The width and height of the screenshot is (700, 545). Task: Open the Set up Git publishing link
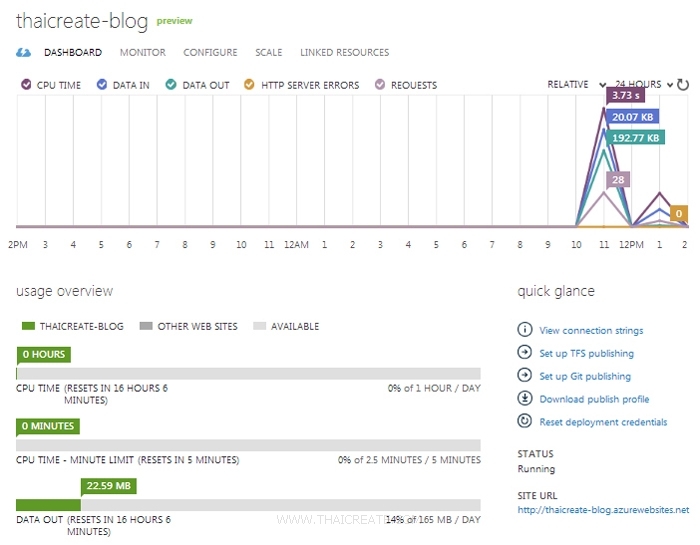pos(585,376)
